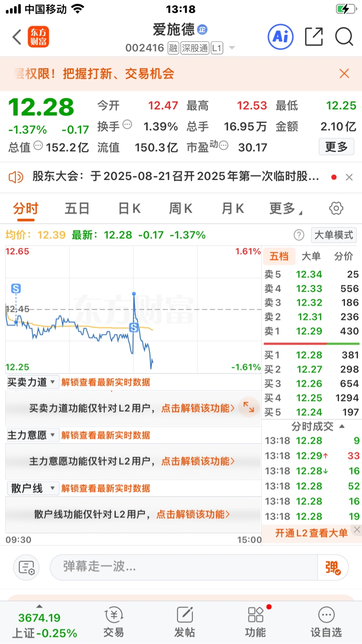This screenshot has height=644, width=362.
Task: Open the 散户线 indicator dropdown
Action: click(x=33, y=488)
